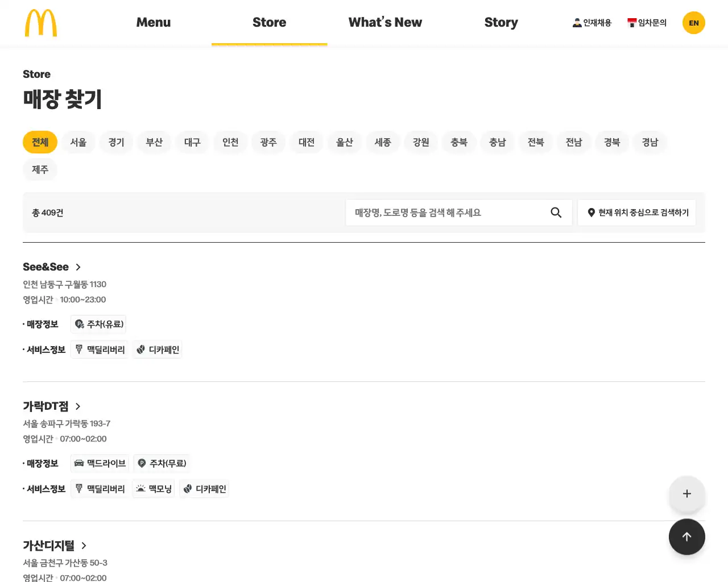Click the 총 409건 result count
The width and height of the screenshot is (728, 582).
[x=48, y=213]
